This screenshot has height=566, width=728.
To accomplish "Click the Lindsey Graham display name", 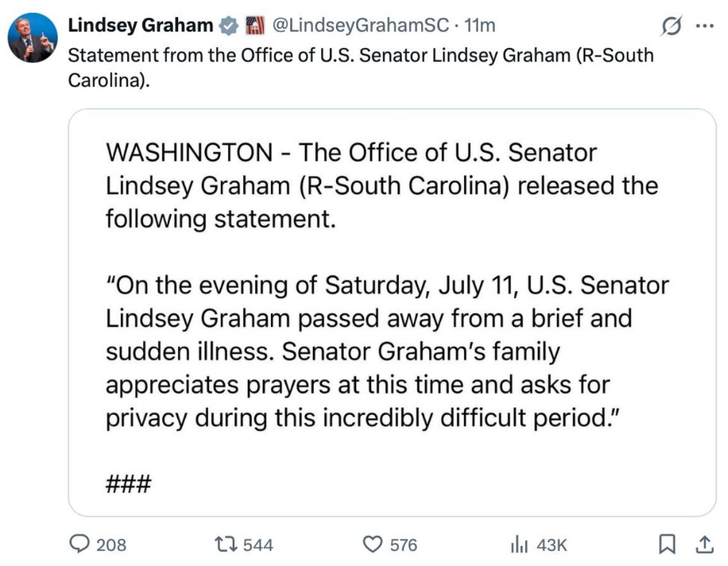I will tap(141, 25).
